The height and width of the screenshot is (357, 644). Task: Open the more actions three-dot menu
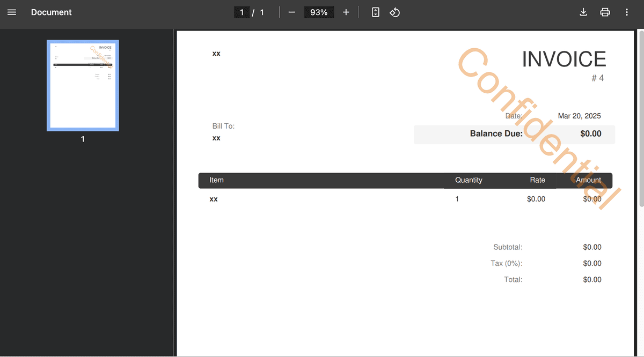click(626, 12)
